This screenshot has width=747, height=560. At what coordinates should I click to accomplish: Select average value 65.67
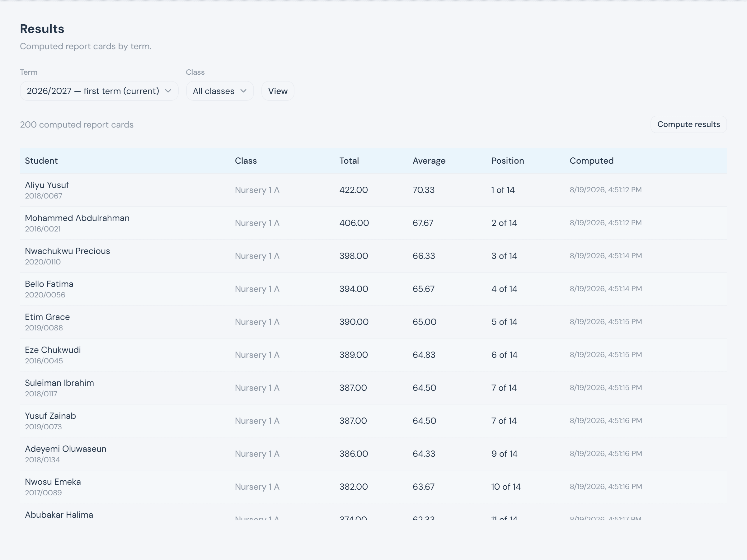(424, 289)
